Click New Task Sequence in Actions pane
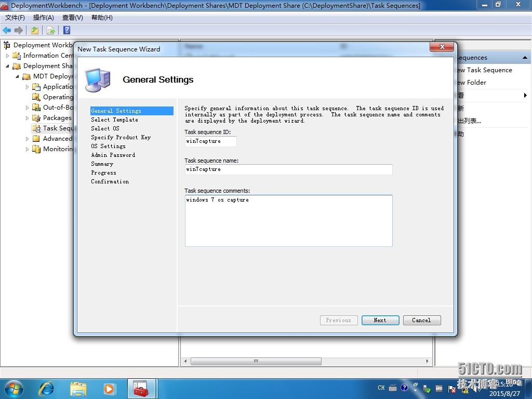 (485, 70)
